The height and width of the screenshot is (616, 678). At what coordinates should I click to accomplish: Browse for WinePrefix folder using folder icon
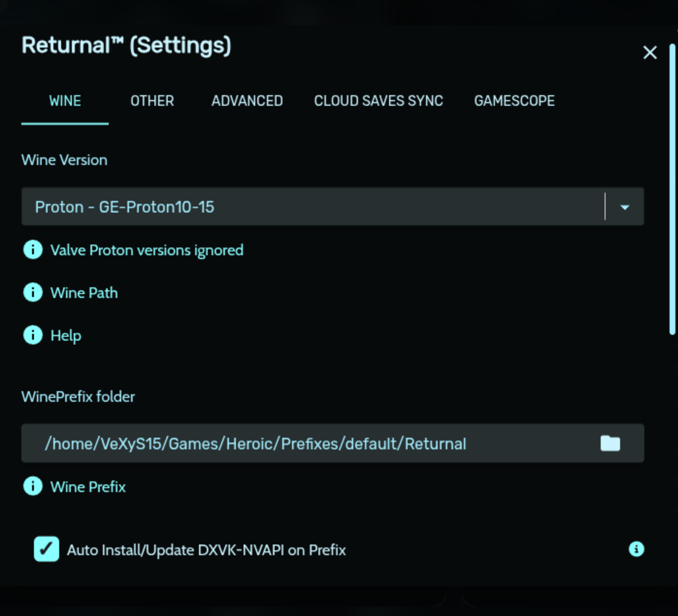(x=610, y=443)
